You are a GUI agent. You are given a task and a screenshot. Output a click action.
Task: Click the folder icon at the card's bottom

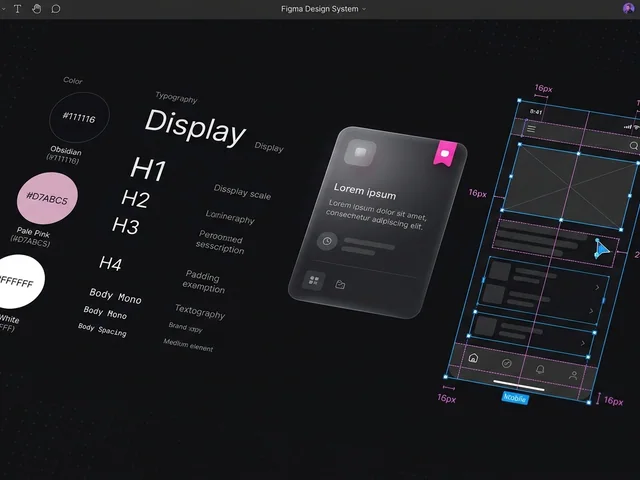pos(340,284)
